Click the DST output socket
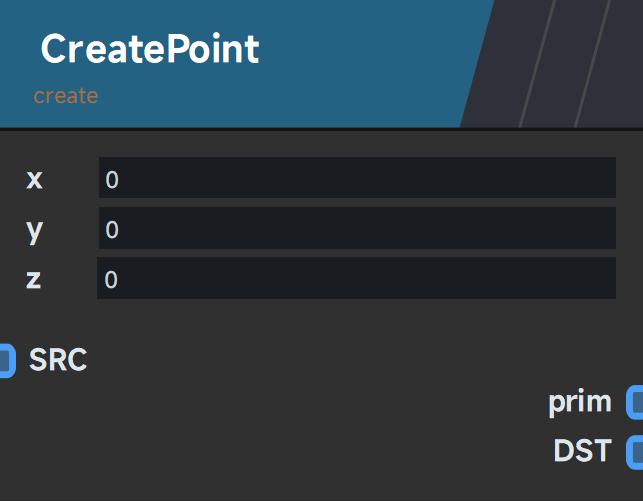This screenshot has width=643, height=501. (635, 451)
